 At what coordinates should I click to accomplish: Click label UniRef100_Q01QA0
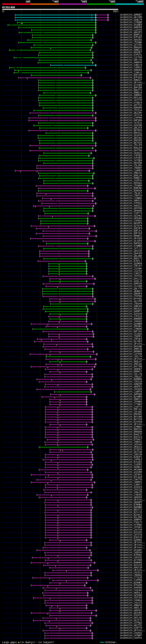[x=131, y=550]
